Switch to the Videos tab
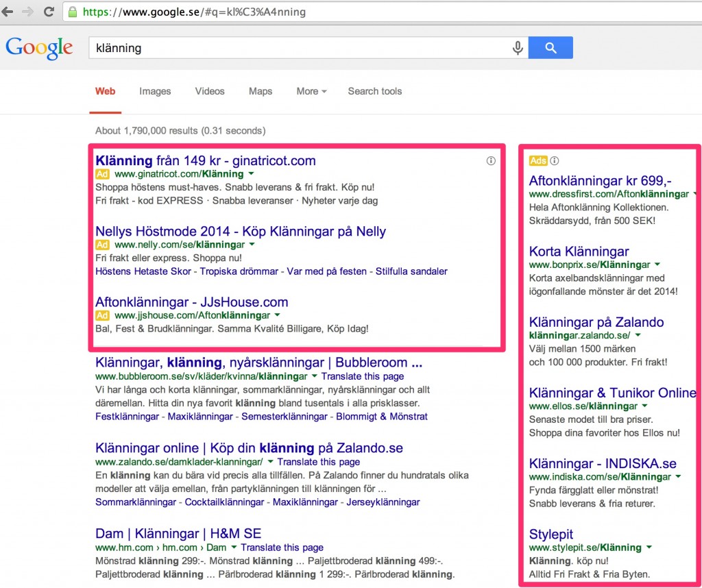 point(210,91)
